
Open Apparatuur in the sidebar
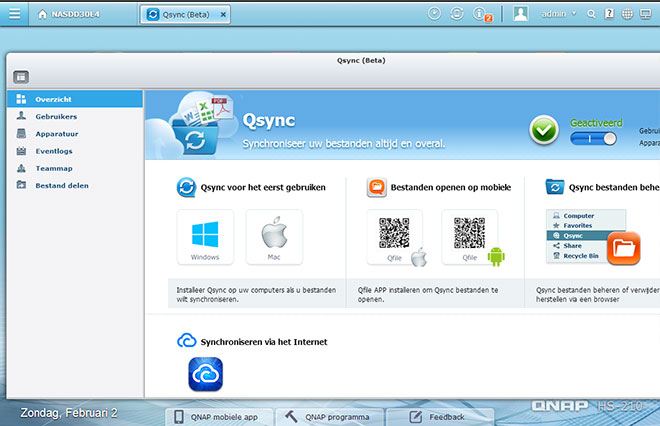tap(75, 133)
